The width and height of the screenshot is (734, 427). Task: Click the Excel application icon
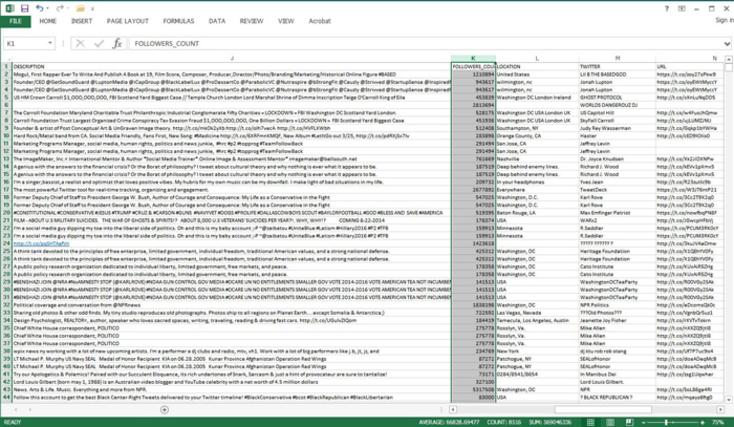pos(9,8)
